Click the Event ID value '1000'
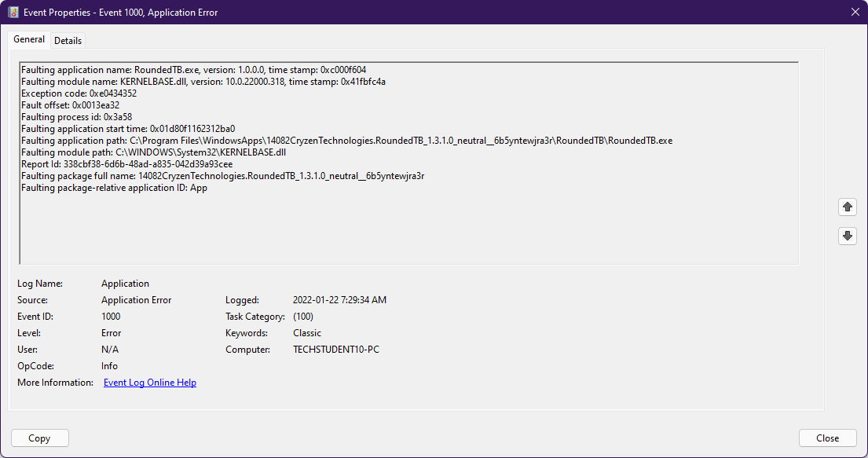 (x=111, y=317)
